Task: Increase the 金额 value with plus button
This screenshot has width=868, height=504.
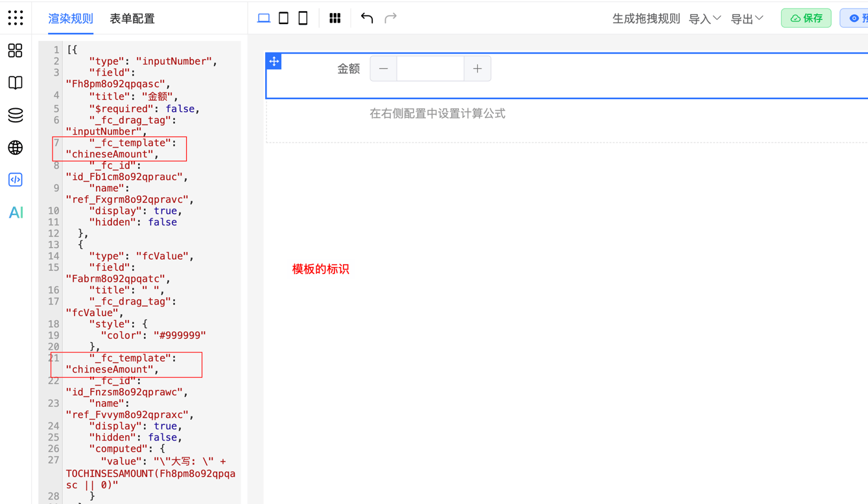Action: coord(477,69)
